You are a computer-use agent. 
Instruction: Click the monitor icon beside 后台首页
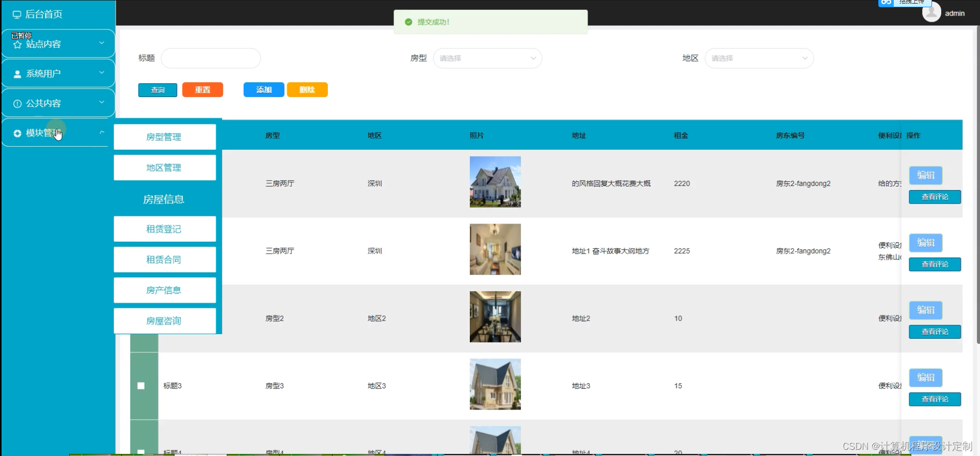tap(17, 15)
